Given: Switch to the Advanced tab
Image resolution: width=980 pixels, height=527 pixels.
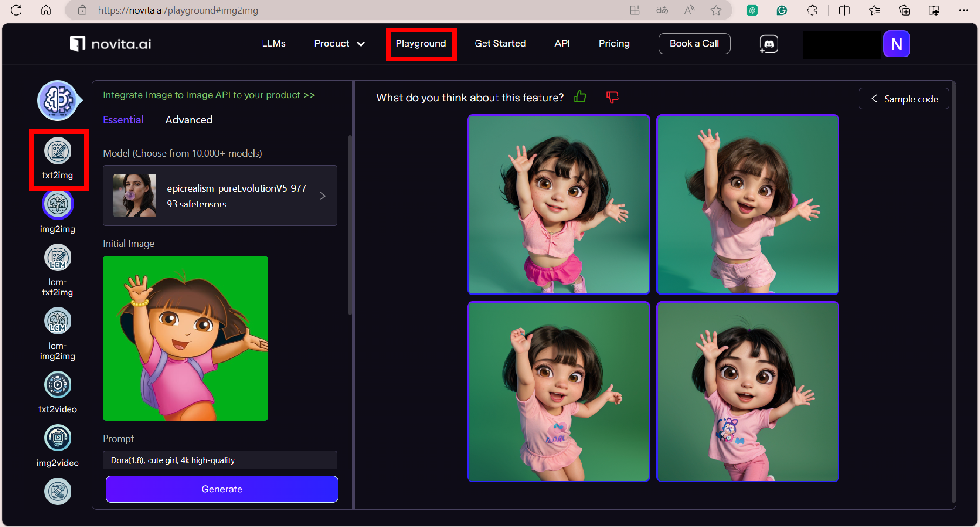Looking at the screenshot, I should pyautogui.click(x=189, y=120).
